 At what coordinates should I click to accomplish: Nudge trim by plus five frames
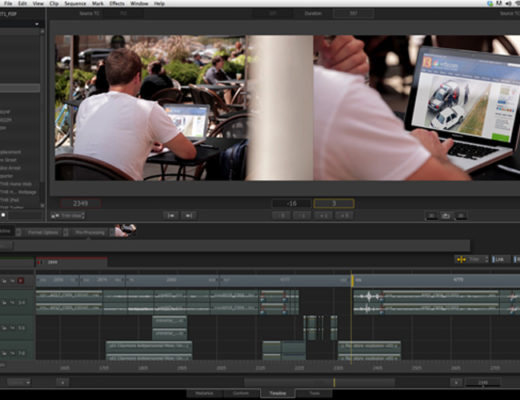pos(344,216)
